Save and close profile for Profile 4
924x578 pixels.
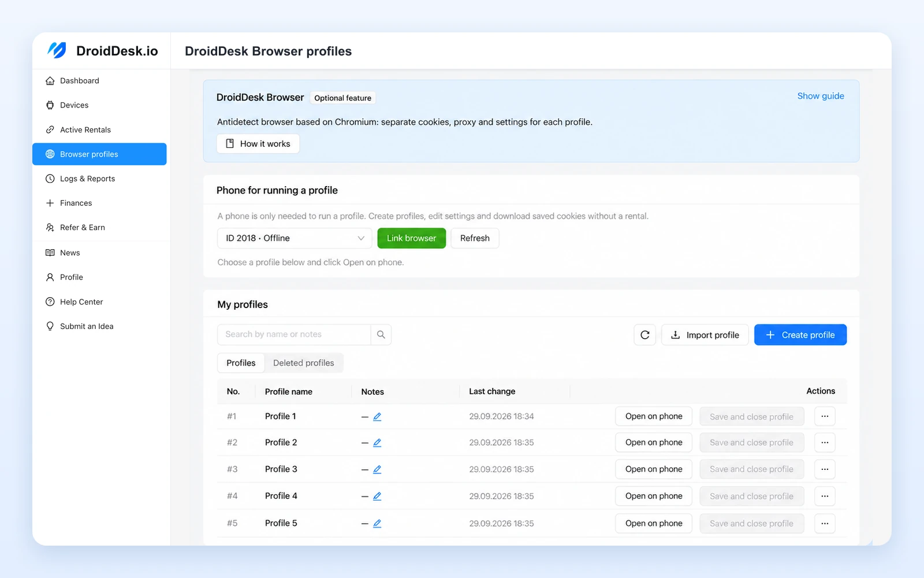(752, 496)
